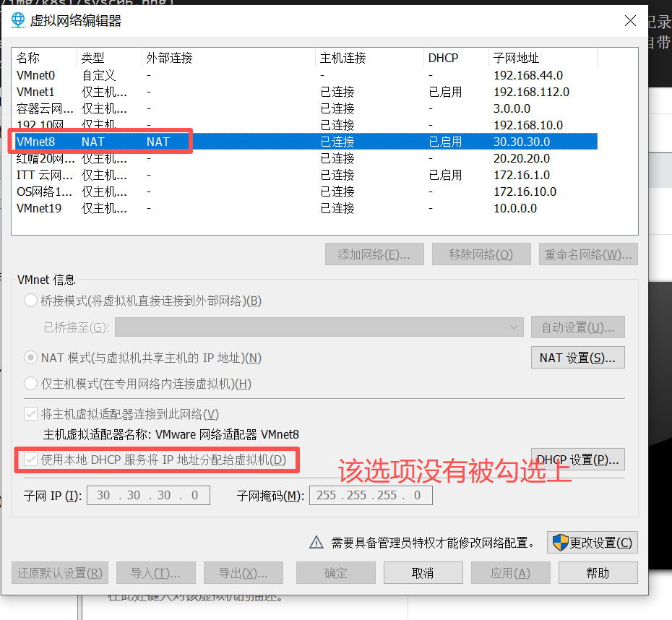Click the 子网 IP input field
Screen dimensions: 672x620
tap(148, 495)
